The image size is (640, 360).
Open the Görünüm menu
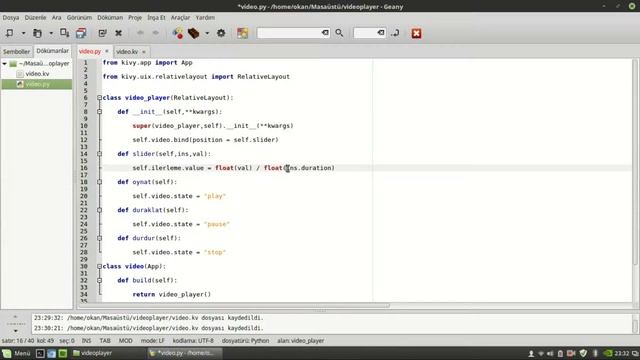point(79,18)
